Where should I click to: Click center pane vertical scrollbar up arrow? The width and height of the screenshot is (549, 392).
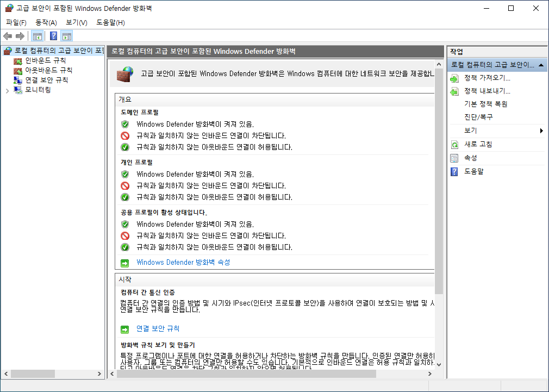click(x=439, y=65)
